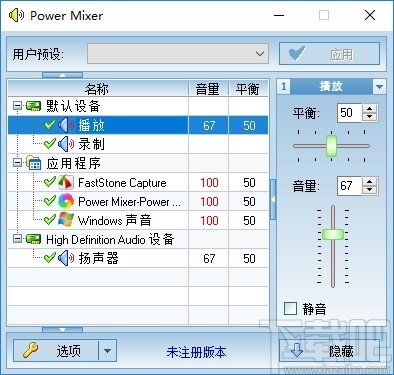Click the 播放 panel header title
This screenshot has width=394, height=375.
click(x=331, y=87)
